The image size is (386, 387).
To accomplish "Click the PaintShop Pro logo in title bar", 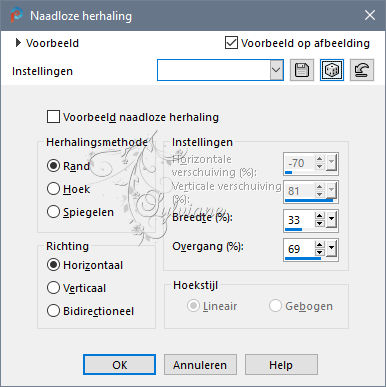I will [x=16, y=15].
